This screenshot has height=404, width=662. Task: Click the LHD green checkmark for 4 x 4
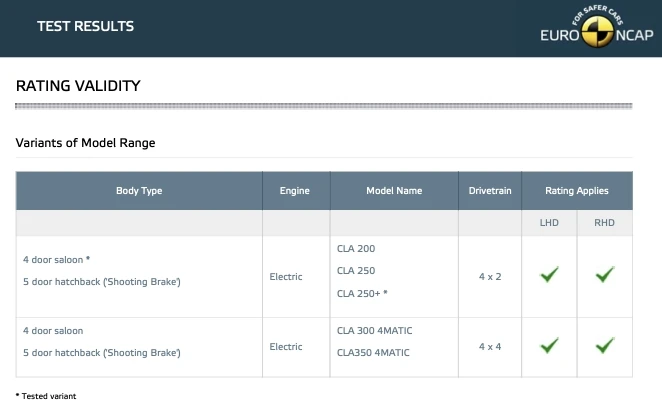549,346
